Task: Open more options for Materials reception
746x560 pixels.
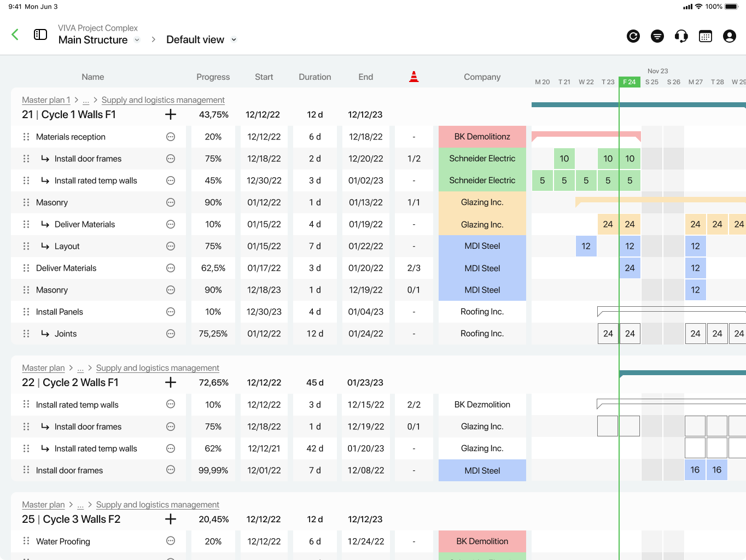Action: 171,137
